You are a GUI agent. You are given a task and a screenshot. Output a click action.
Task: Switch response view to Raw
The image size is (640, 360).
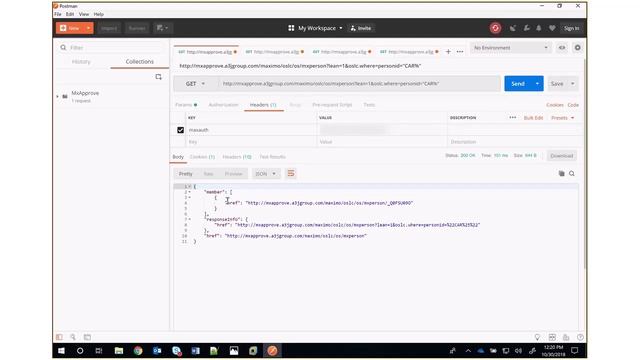tap(208, 173)
